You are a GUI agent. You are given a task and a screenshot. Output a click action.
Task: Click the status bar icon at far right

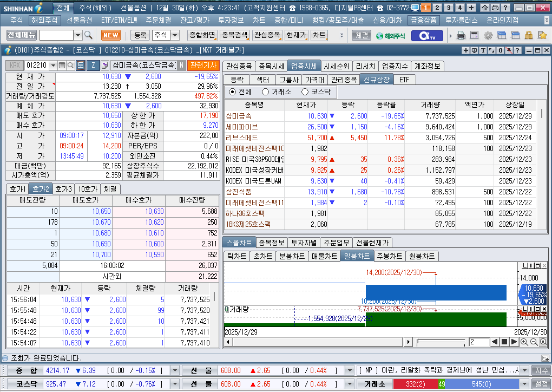(x=546, y=358)
